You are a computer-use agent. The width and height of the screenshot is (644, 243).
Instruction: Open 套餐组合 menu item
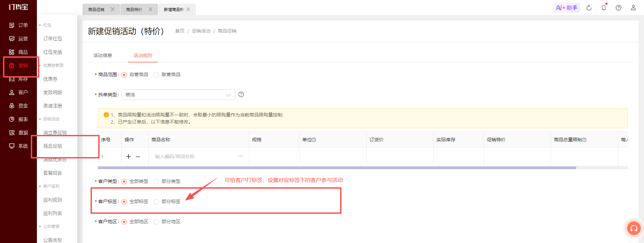pyautogui.click(x=53, y=173)
